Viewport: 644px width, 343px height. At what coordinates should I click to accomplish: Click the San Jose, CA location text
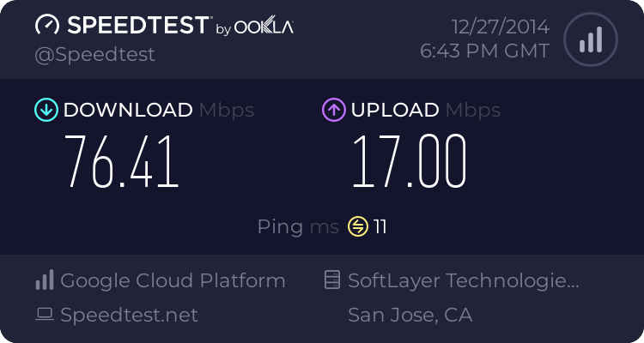coord(410,315)
